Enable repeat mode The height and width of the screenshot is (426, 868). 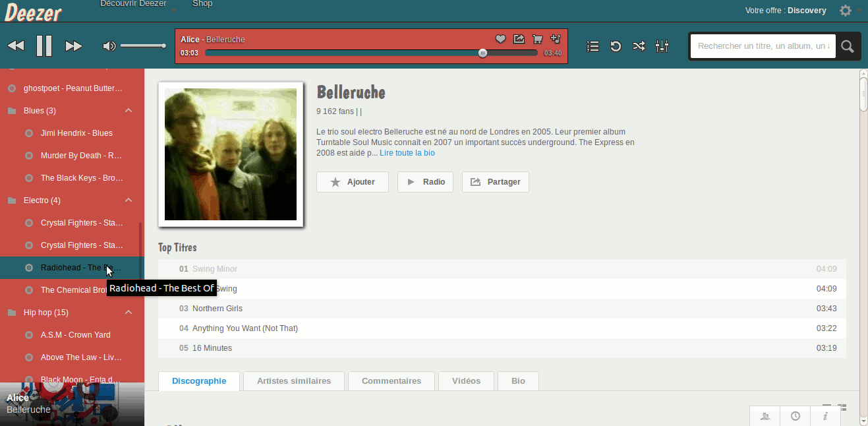click(615, 46)
